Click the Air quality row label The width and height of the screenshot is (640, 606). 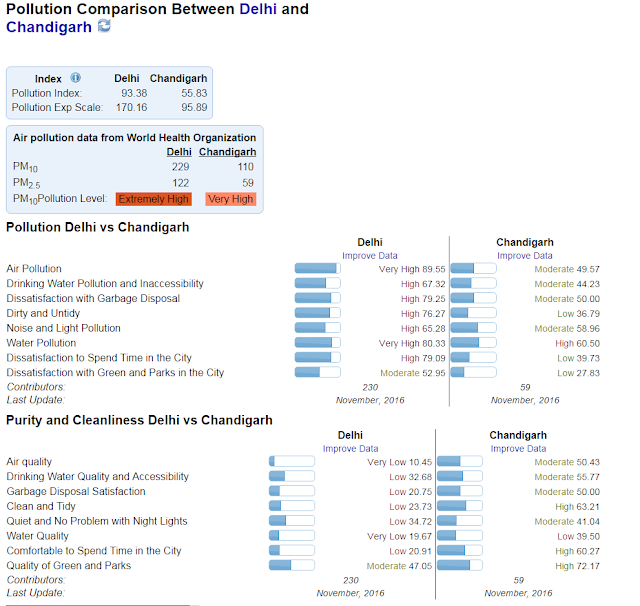click(29, 462)
